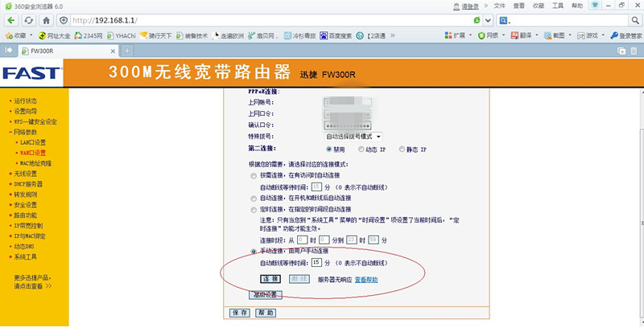Viewport: 644px width, 328px height.
Task: Open the 2345网 bookmark
Action: [x=89, y=35]
